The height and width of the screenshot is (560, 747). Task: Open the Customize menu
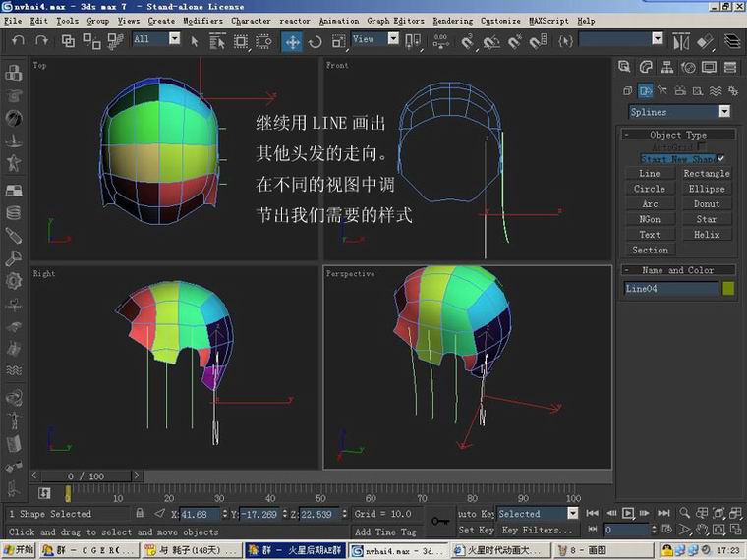pyautogui.click(x=500, y=21)
